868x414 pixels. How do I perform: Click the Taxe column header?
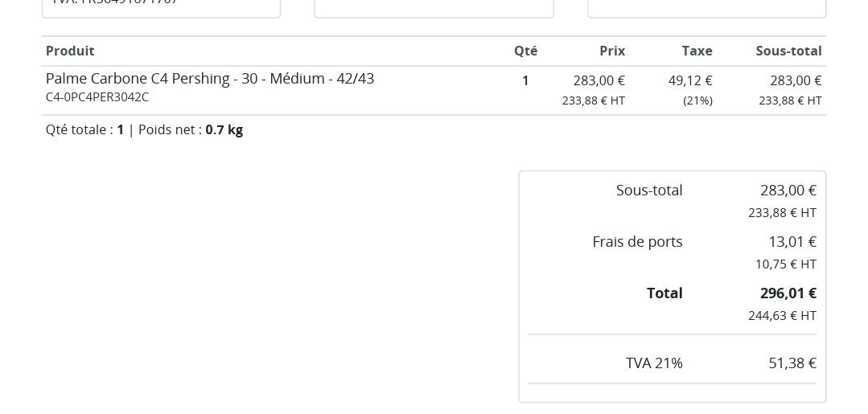pos(697,51)
